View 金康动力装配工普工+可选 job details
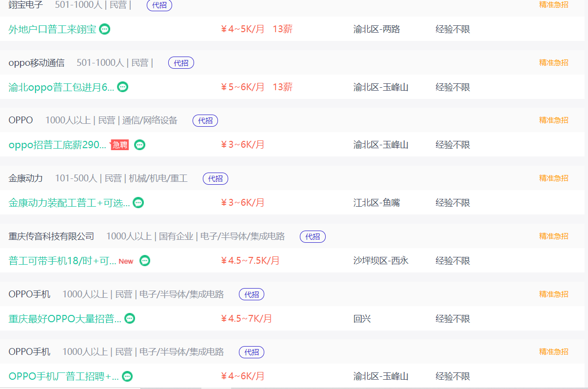Image resolution: width=588 pixels, height=389 pixels. (x=69, y=202)
